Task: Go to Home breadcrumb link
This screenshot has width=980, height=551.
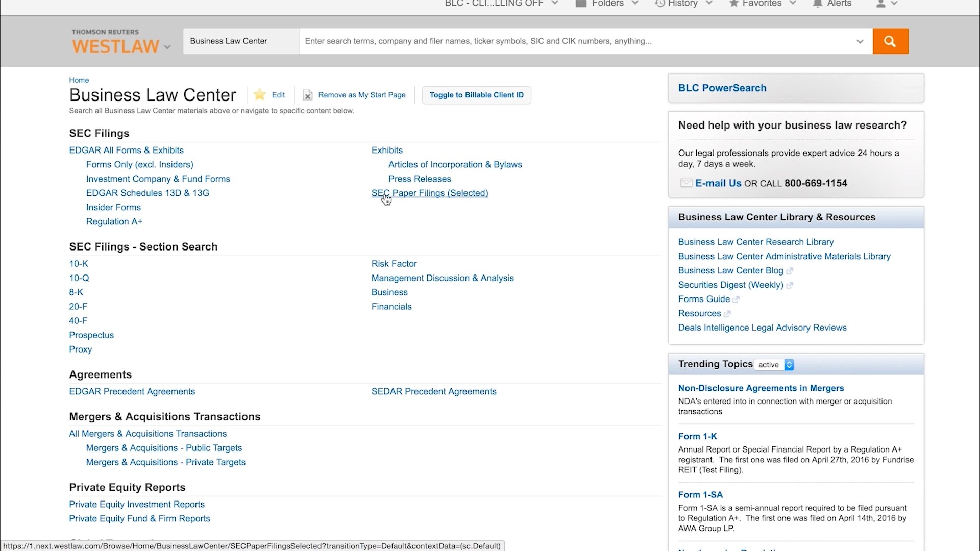Action: [x=79, y=80]
